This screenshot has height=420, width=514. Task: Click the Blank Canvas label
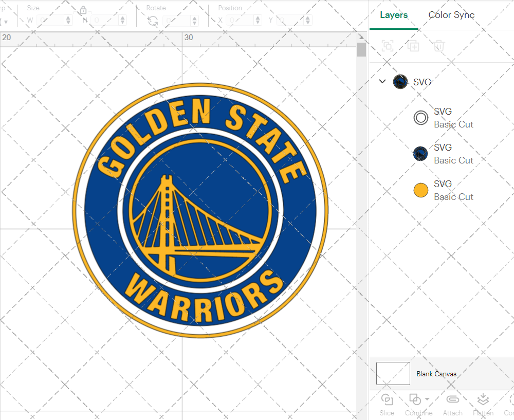point(436,374)
